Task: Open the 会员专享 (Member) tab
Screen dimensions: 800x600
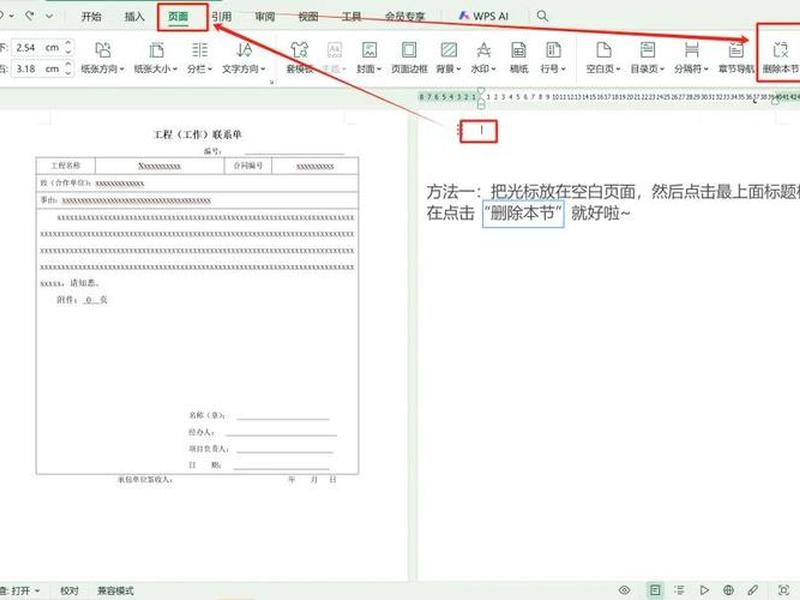Action: pos(405,16)
